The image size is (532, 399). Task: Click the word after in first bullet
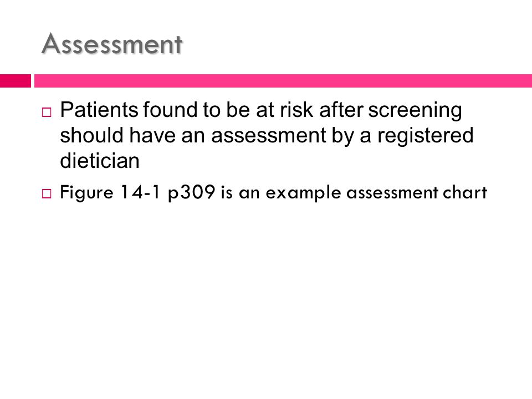pos(341,110)
